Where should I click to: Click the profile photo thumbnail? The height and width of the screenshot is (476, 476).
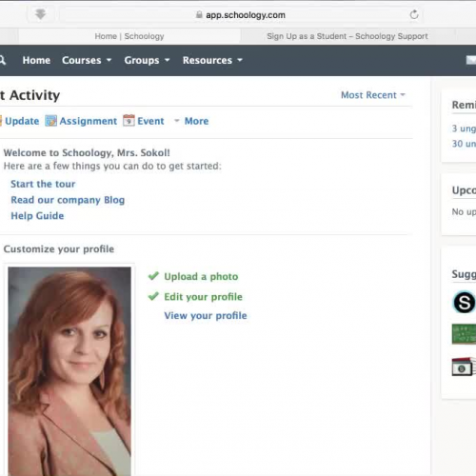point(69,371)
